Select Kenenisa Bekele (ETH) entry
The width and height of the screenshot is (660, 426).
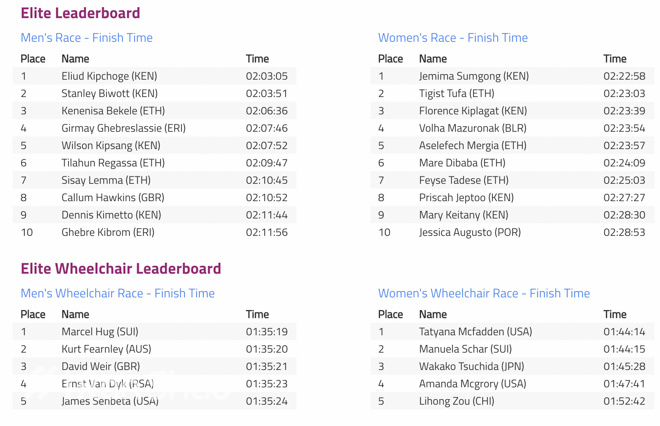tap(112, 111)
